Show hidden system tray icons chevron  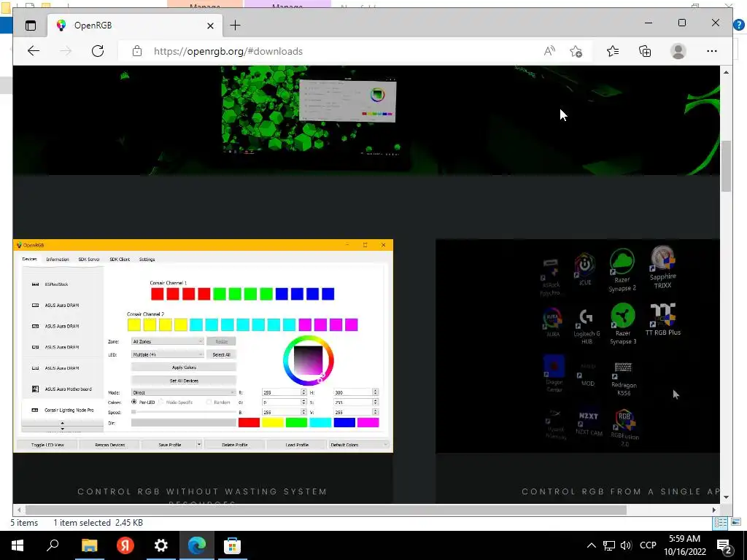click(591, 545)
